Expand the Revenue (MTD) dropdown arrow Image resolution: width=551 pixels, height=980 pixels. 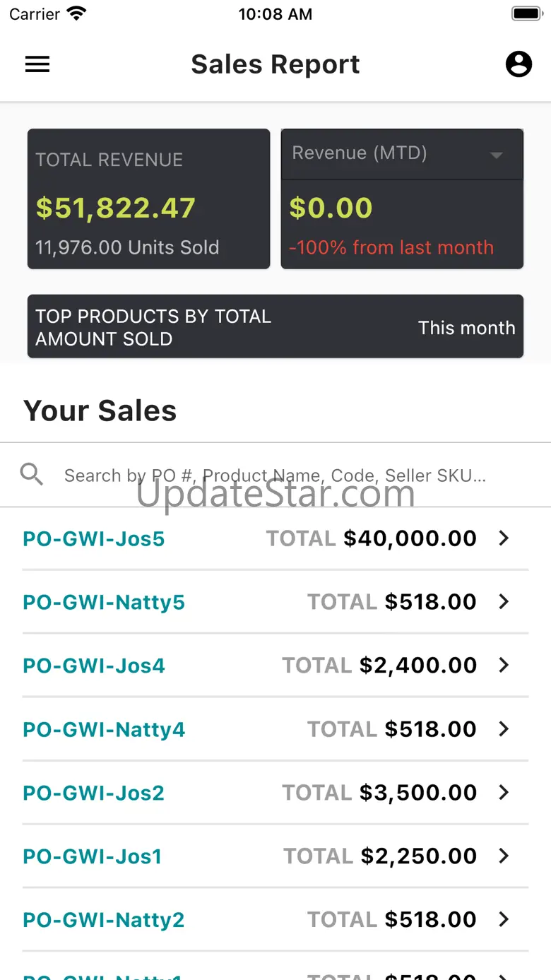point(497,155)
